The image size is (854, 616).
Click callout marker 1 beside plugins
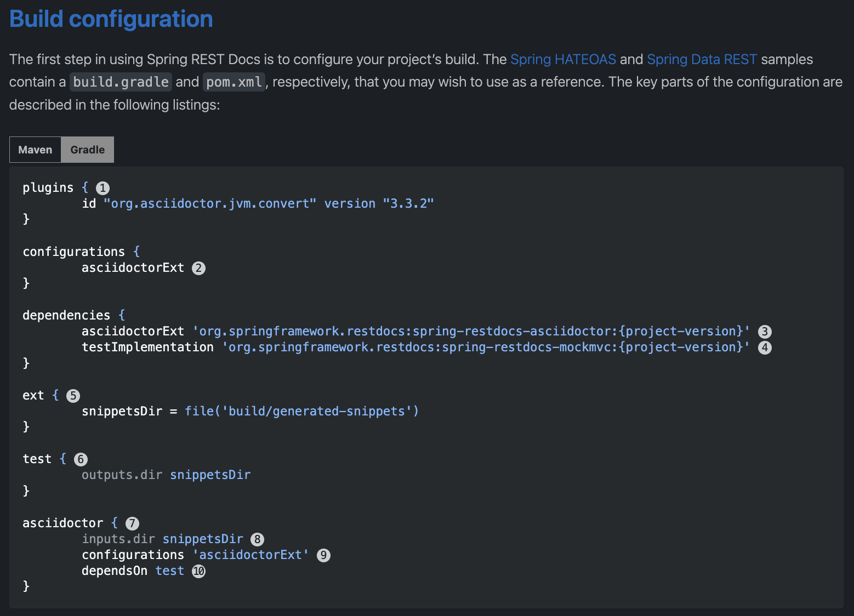click(103, 188)
